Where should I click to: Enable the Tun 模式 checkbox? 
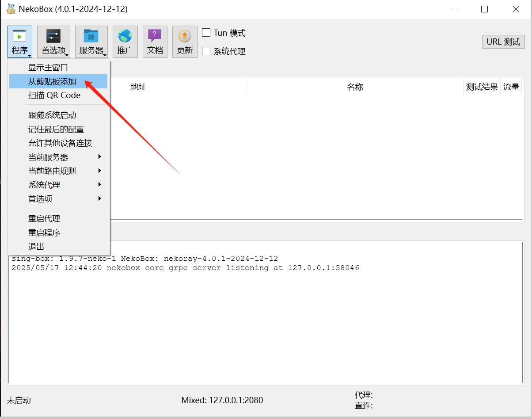click(206, 33)
